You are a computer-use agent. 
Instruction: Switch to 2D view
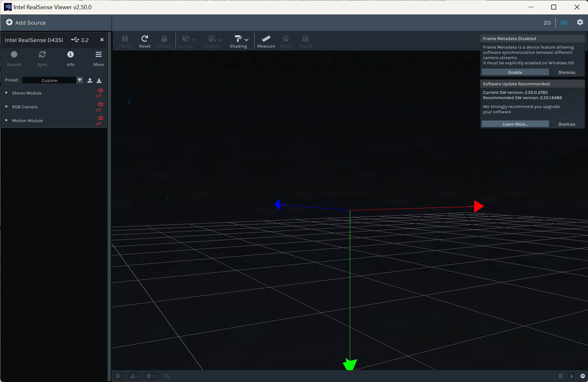(x=547, y=23)
